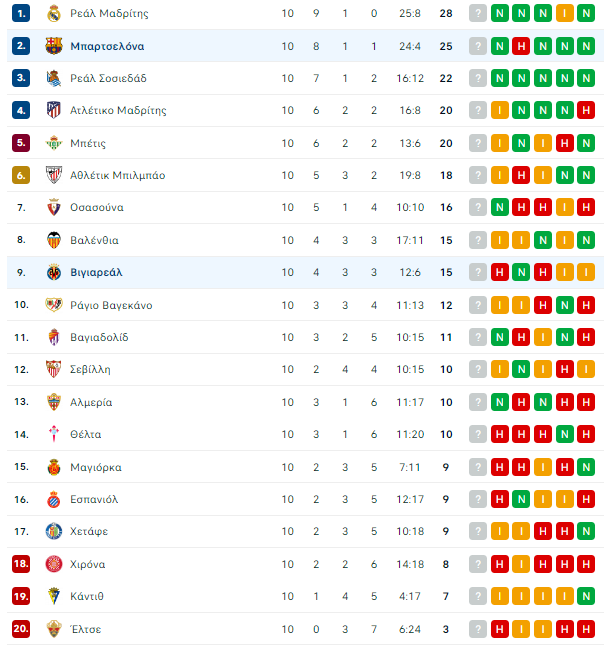This screenshot has width=611, height=650.
Task: Click the Atlético Madrid crest icon
Action: pyautogui.click(x=53, y=110)
